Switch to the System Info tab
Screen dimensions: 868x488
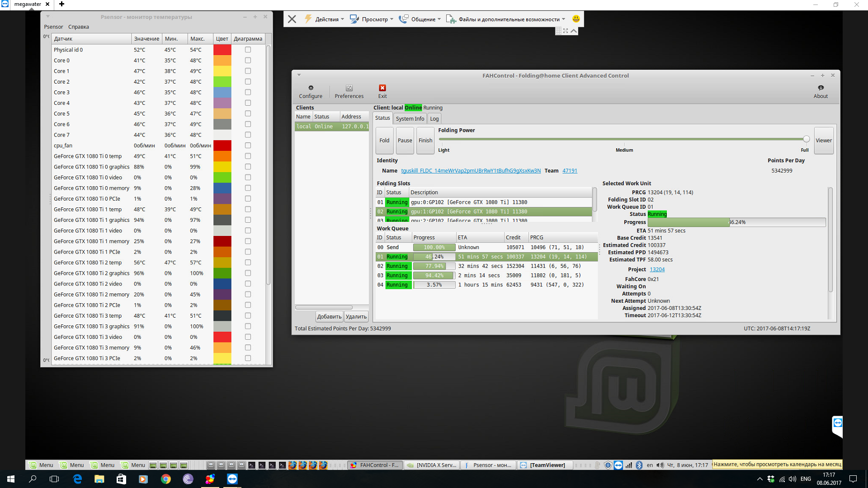click(x=410, y=118)
